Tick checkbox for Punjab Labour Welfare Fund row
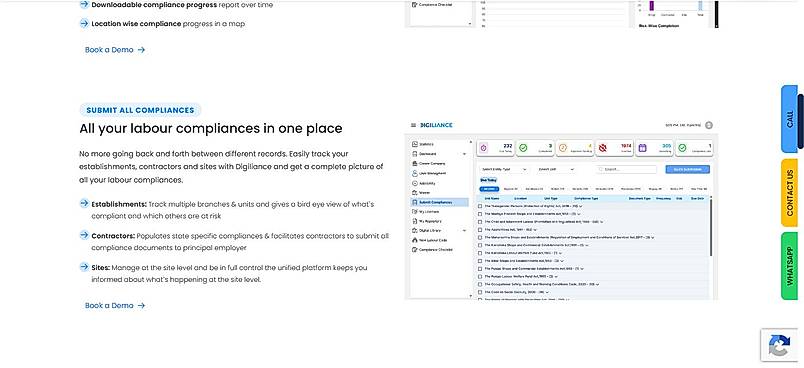 point(480,276)
